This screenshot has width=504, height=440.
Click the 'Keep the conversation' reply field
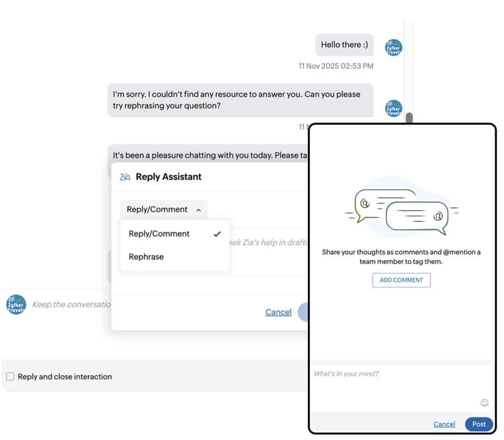71,305
